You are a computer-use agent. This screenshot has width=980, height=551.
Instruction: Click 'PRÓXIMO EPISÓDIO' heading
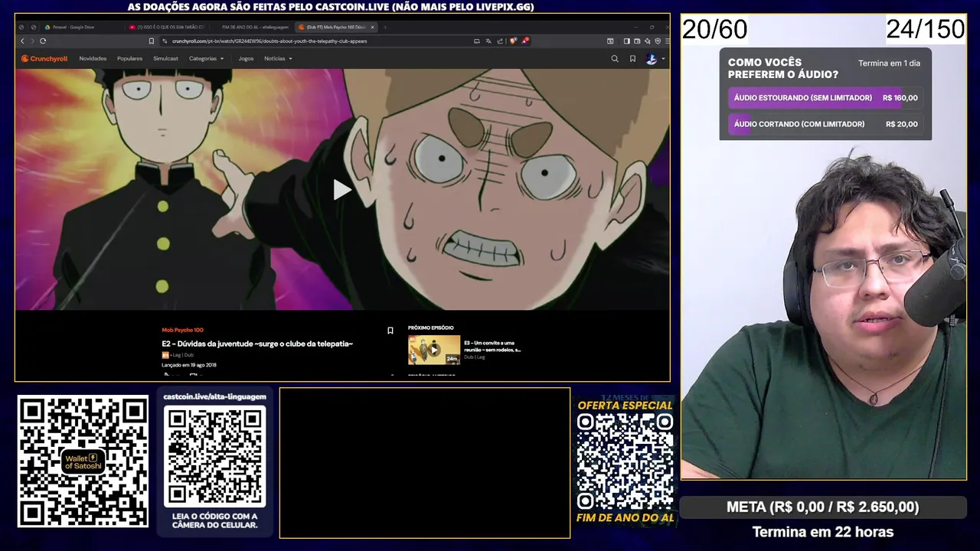tap(430, 328)
